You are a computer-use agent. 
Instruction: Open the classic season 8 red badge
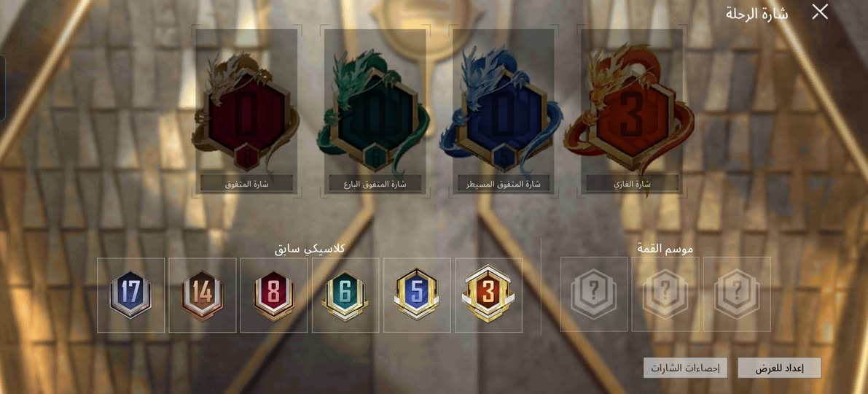pos(273,295)
